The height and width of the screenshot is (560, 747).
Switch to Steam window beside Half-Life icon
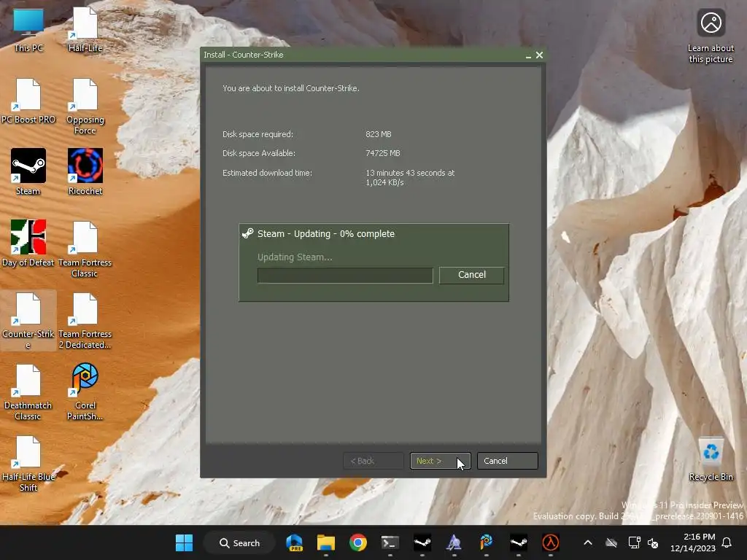519,542
